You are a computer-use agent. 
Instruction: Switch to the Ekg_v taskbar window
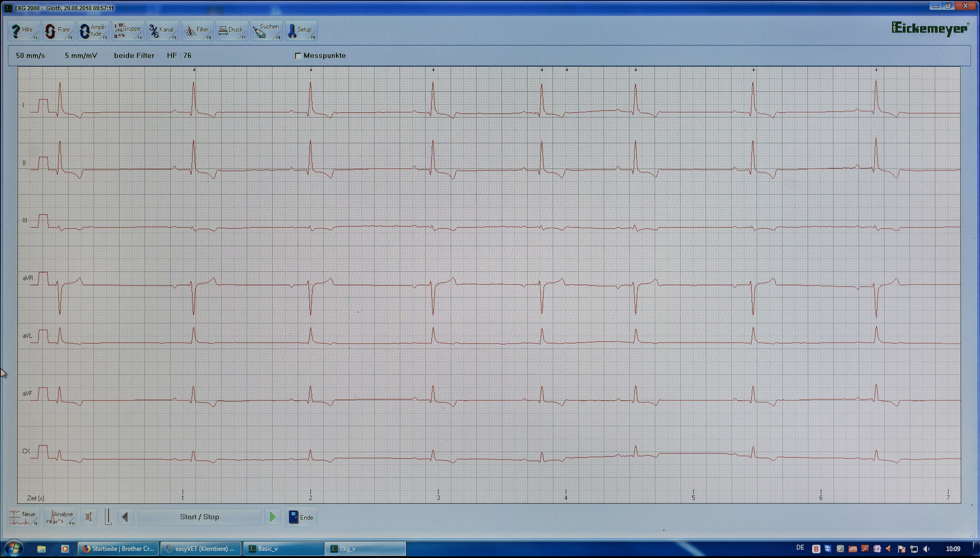[365, 549]
